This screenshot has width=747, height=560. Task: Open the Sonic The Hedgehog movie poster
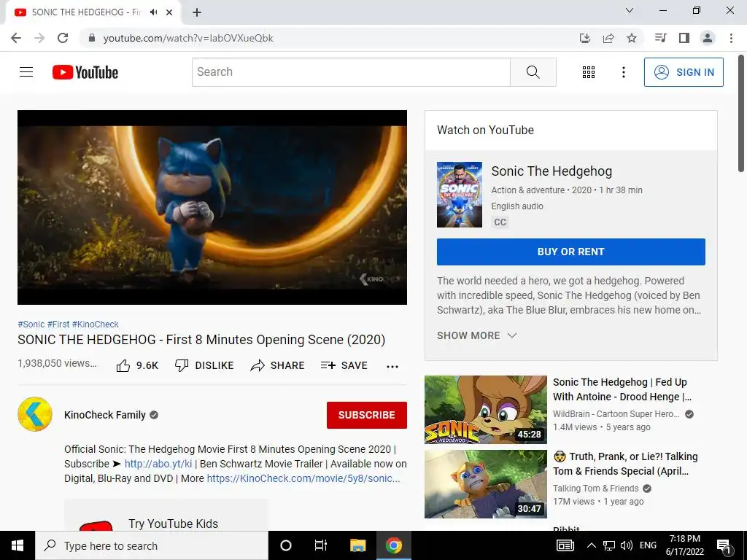pyautogui.click(x=460, y=195)
